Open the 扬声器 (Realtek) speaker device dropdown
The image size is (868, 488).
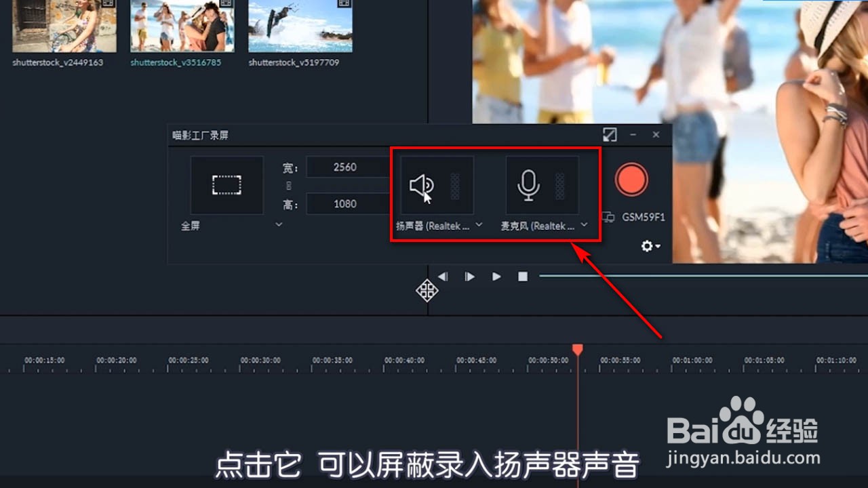(479, 226)
